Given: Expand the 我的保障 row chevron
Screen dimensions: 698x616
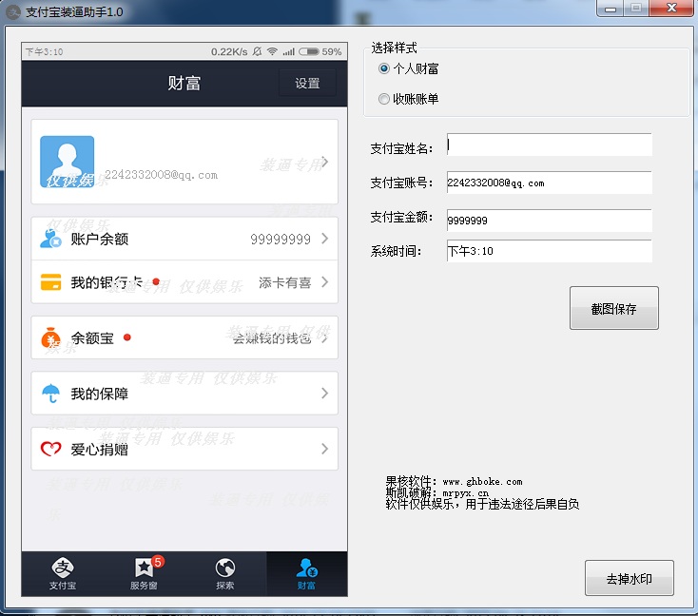Looking at the screenshot, I should coord(324,394).
